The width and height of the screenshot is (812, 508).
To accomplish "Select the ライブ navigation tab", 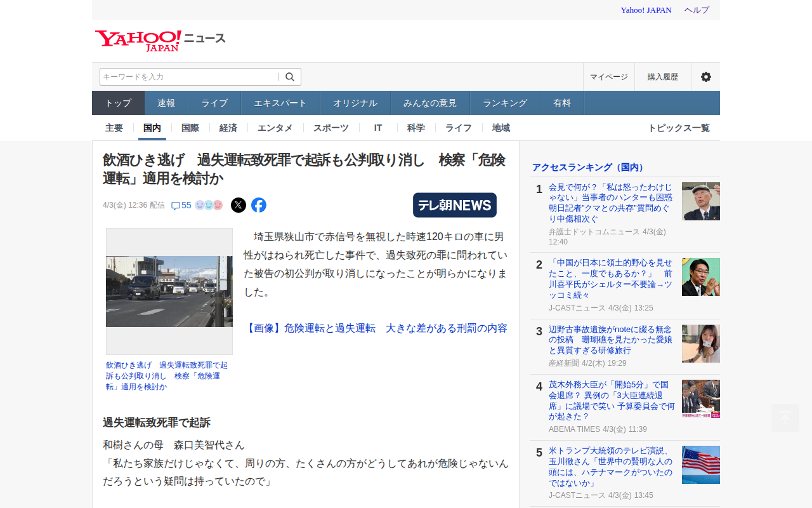I will coord(214,103).
